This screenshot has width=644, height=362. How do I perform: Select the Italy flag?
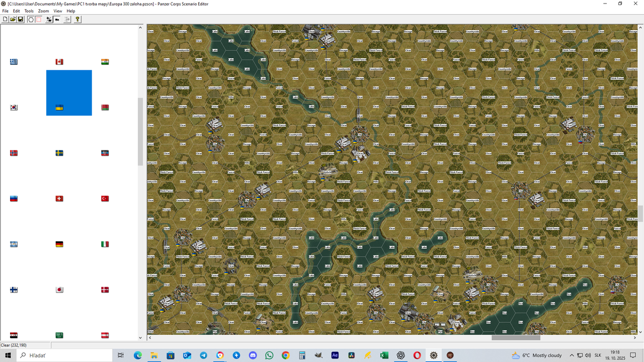(105, 244)
